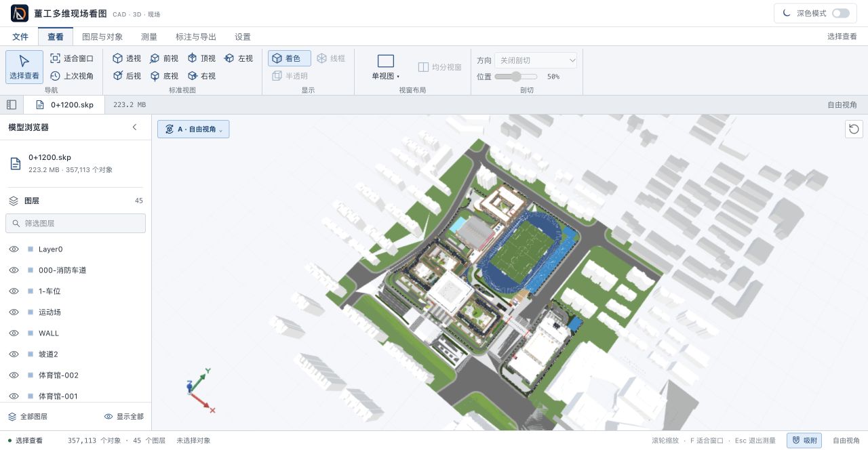Click 董工多维现场看图 app logo
The height and width of the screenshot is (450, 868).
click(20, 13)
